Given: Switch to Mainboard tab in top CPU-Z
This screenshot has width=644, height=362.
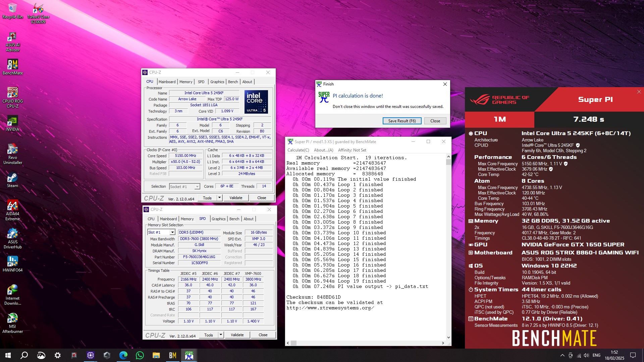Looking at the screenshot, I should [167, 82].
